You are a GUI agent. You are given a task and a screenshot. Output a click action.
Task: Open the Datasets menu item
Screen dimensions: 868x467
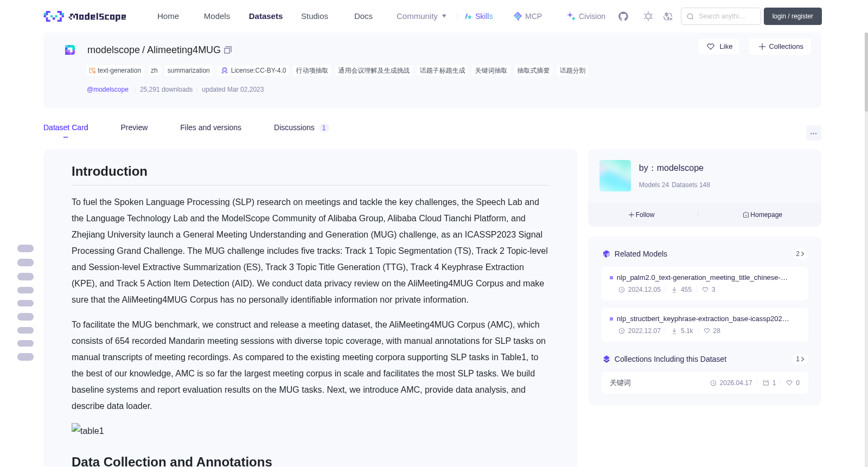pos(266,16)
